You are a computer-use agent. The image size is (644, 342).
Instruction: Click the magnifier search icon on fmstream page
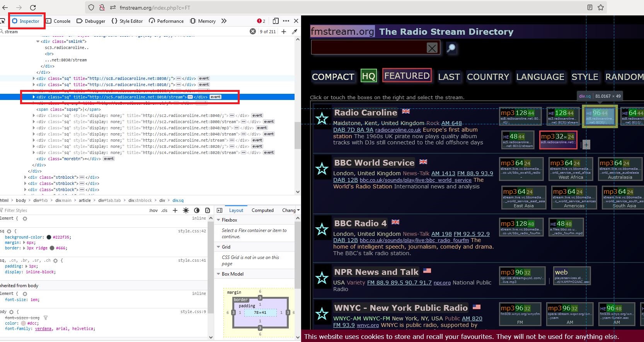coord(451,48)
